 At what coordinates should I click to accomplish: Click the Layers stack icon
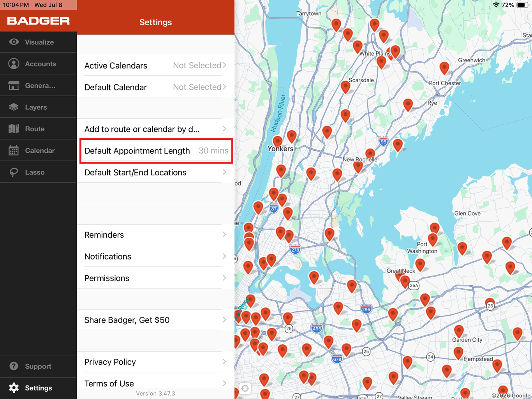tap(14, 107)
